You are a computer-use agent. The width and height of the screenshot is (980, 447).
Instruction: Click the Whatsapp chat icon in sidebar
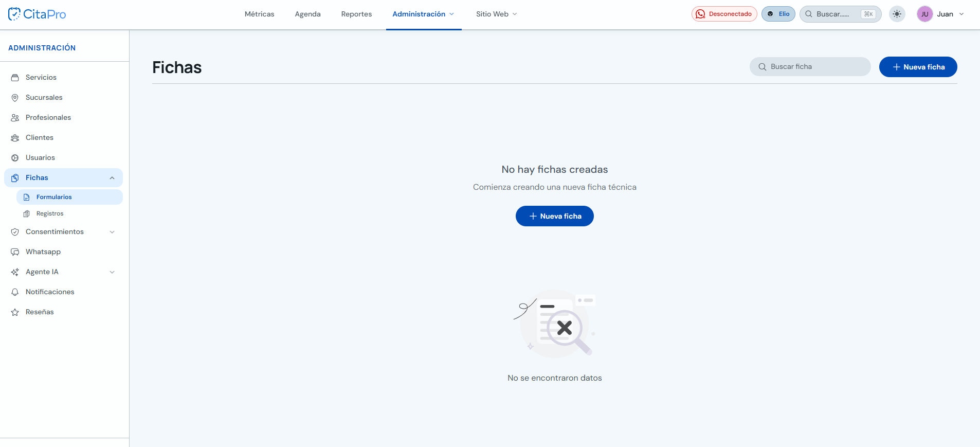[x=15, y=252]
